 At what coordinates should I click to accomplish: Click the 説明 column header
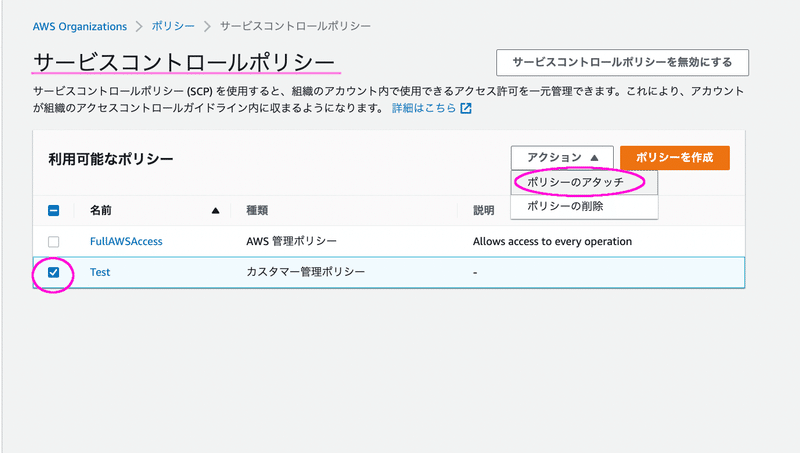point(484,210)
